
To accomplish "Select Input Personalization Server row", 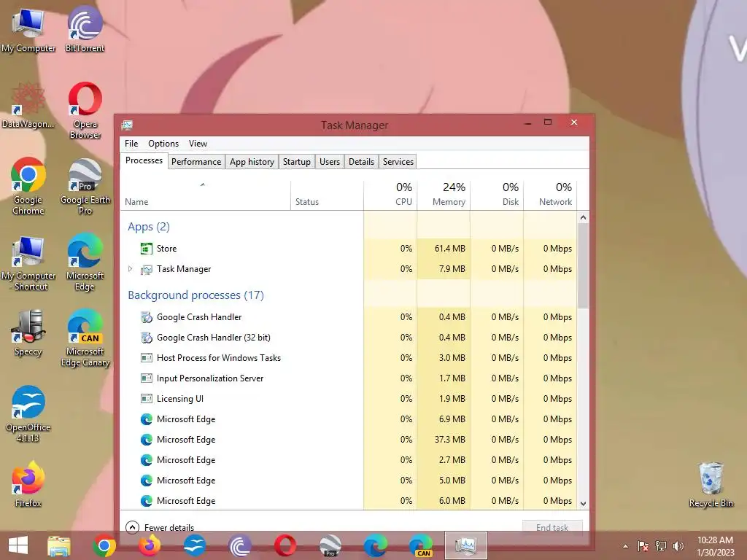I will coord(349,378).
